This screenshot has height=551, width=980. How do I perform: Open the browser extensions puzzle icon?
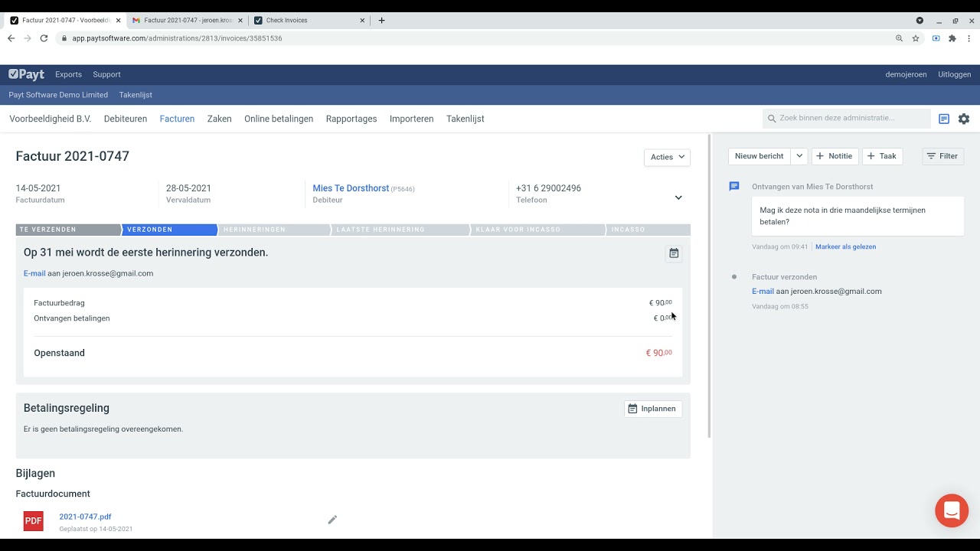952,38
